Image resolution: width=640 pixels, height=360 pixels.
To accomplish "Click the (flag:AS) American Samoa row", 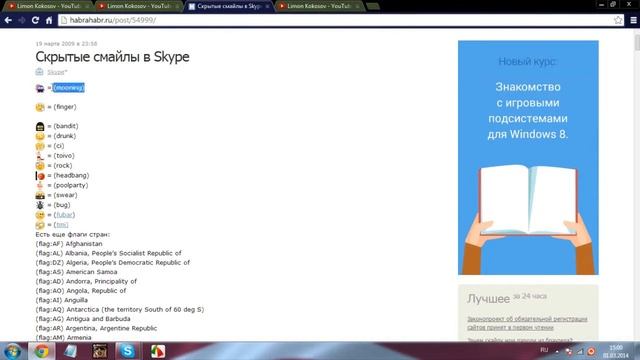I will (76, 272).
